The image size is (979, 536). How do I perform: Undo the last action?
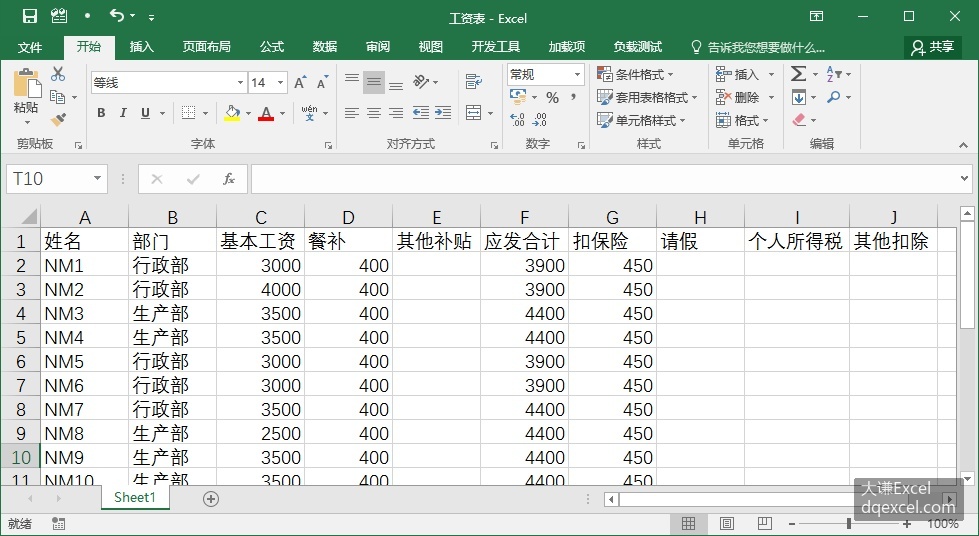tap(117, 15)
